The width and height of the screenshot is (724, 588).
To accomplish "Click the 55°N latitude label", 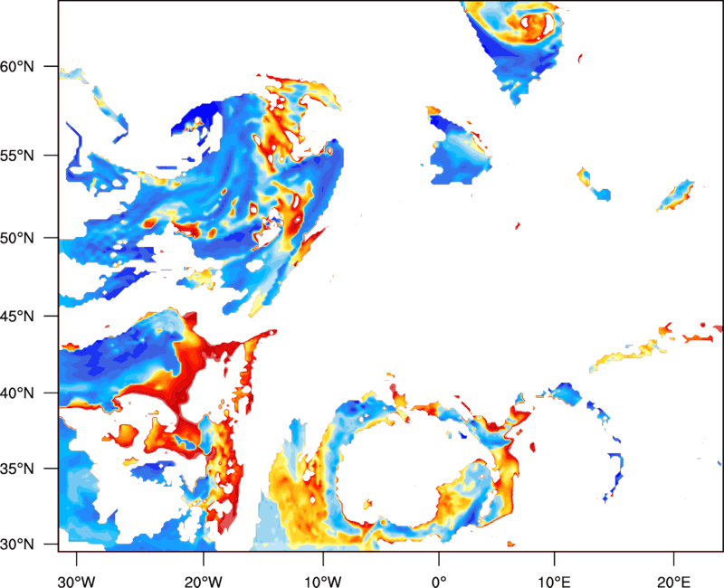I will coord(17,156).
